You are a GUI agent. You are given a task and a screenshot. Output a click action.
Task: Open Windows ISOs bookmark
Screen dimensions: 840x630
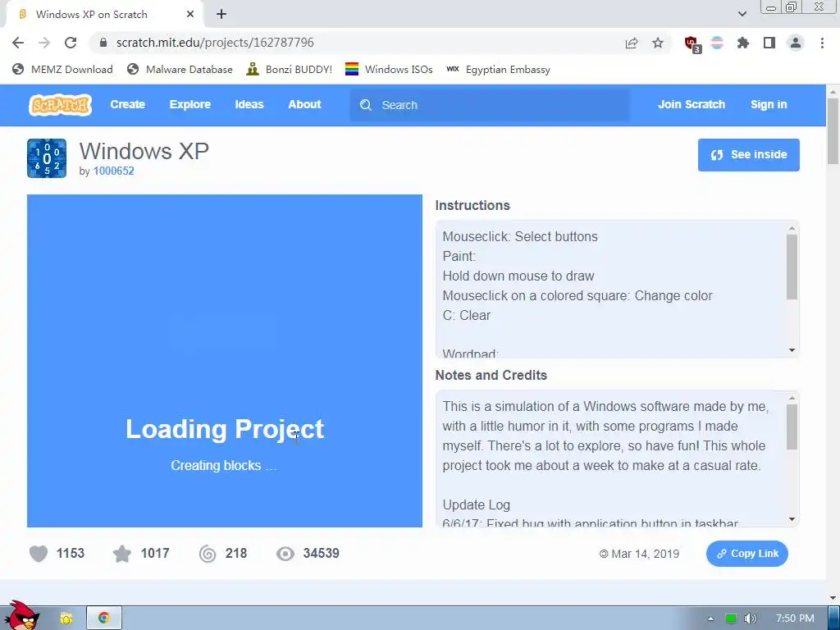pyautogui.click(x=389, y=69)
